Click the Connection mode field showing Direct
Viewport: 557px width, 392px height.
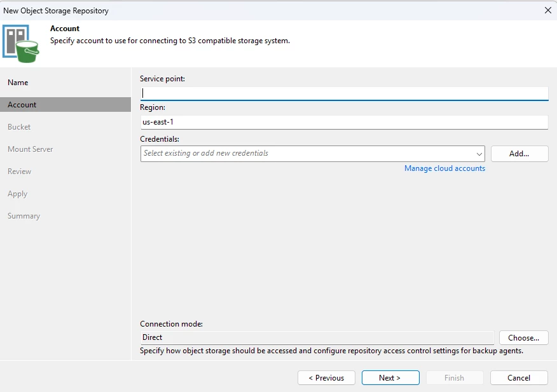pyautogui.click(x=317, y=337)
